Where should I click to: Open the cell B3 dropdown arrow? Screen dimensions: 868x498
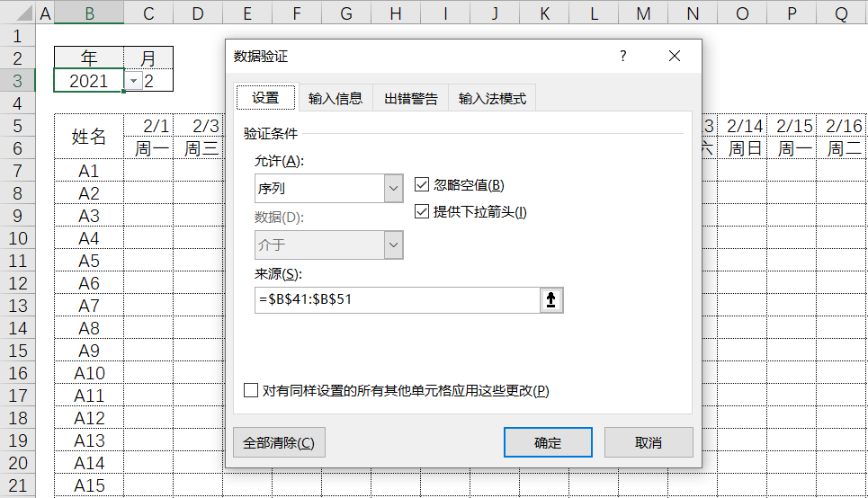(x=133, y=81)
